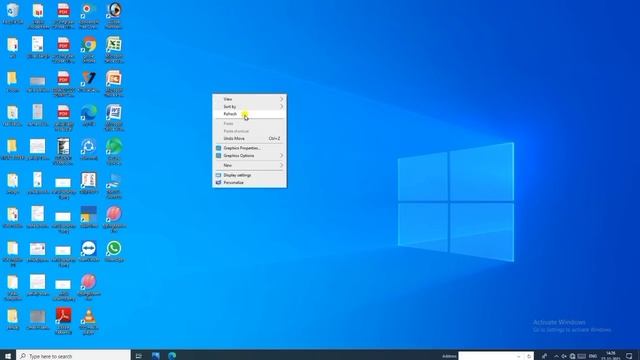The width and height of the screenshot is (640, 360).
Task: Select the WhatsApp desktop shortcut
Action: (114, 251)
